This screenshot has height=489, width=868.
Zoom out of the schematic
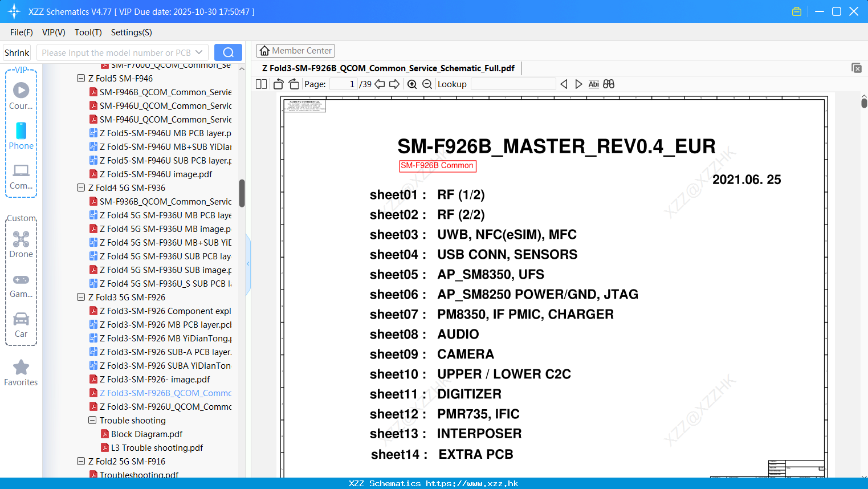click(427, 84)
